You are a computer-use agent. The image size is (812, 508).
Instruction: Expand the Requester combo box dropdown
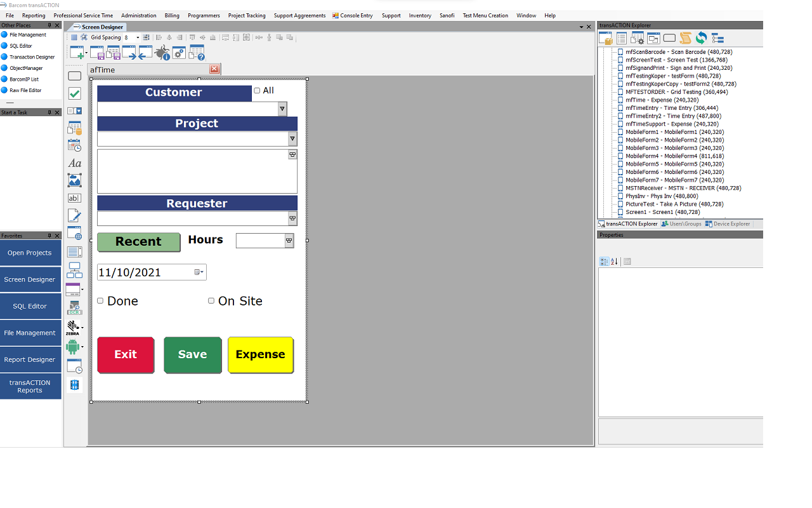(x=292, y=218)
